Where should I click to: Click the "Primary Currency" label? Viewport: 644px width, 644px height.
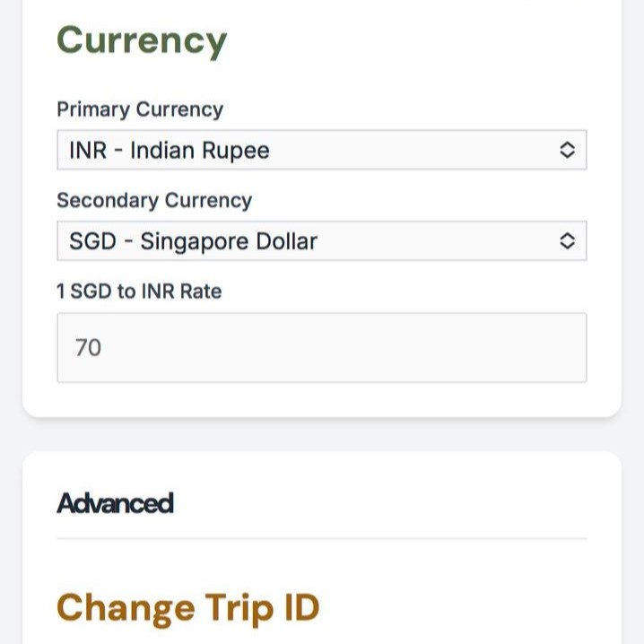tap(140, 109)
